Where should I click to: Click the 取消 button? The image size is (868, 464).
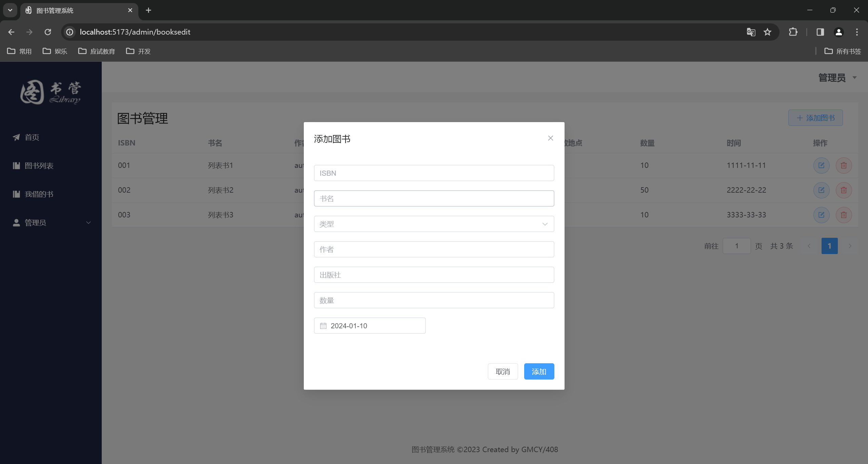pyautogui.click(x=502, y=371)
